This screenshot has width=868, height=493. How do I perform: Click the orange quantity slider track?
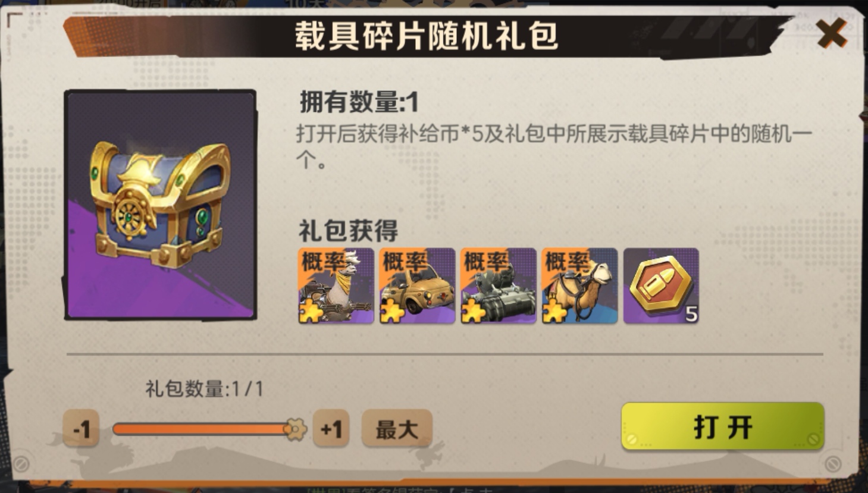click(201, 429)
